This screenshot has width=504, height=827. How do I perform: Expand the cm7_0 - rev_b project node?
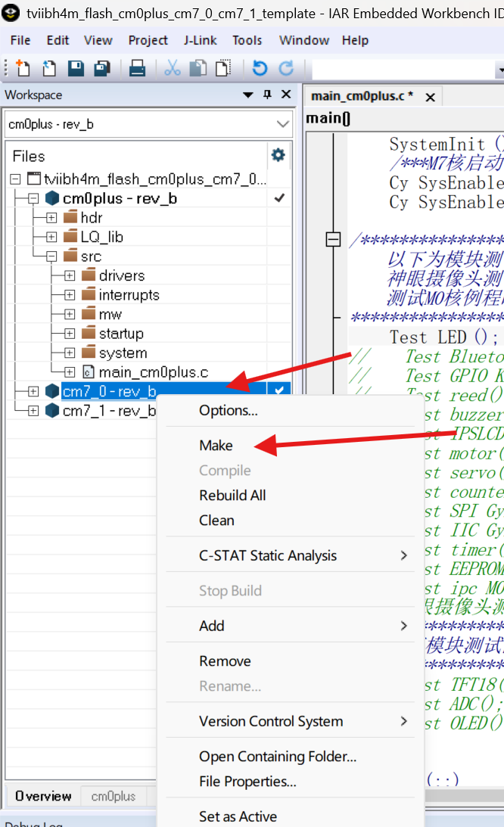pos(33,391)
